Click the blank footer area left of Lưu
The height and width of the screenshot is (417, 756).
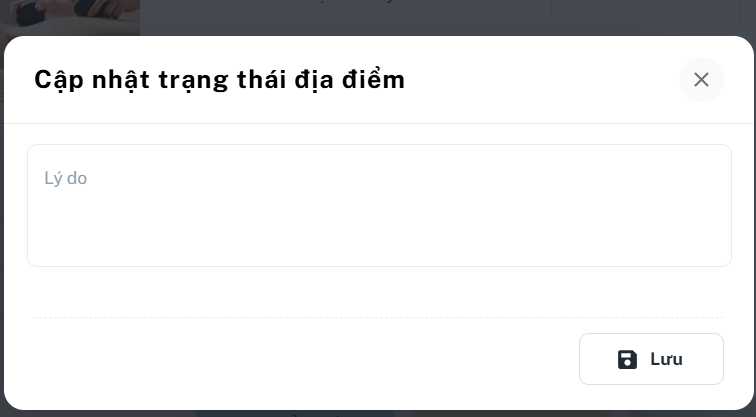tap(306, 359)
